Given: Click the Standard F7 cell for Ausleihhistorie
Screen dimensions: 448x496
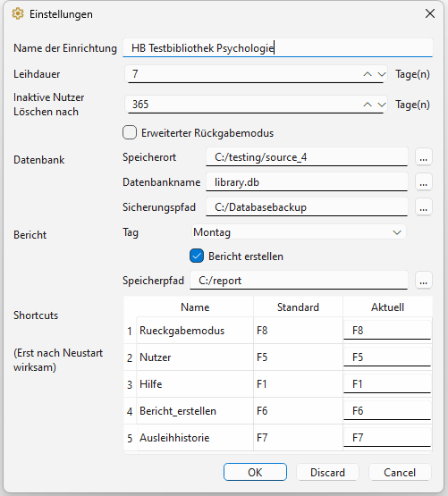Looking at the screenshot, I should pyautogui.click(x=298, y=438).
